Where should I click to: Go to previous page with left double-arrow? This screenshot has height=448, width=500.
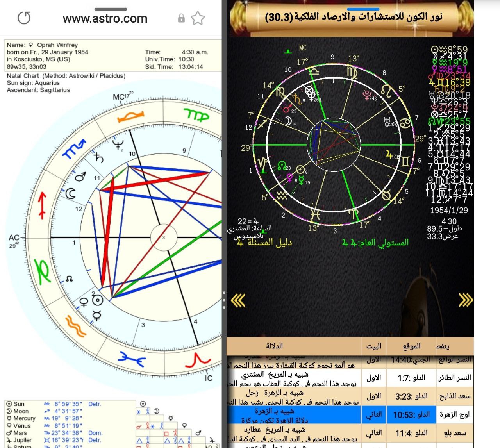(238, 300)
